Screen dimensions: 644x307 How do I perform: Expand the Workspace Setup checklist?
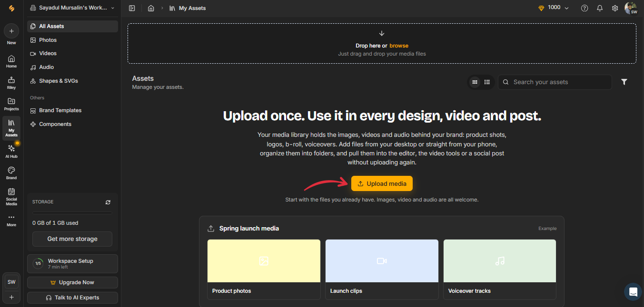[x=72, y=263]
